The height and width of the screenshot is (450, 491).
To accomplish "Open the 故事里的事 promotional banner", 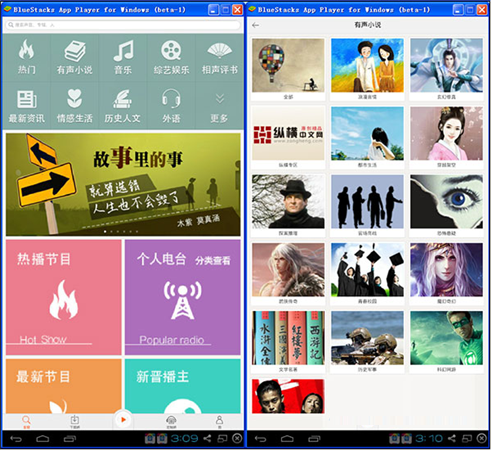I will click(x=123, y=184).
